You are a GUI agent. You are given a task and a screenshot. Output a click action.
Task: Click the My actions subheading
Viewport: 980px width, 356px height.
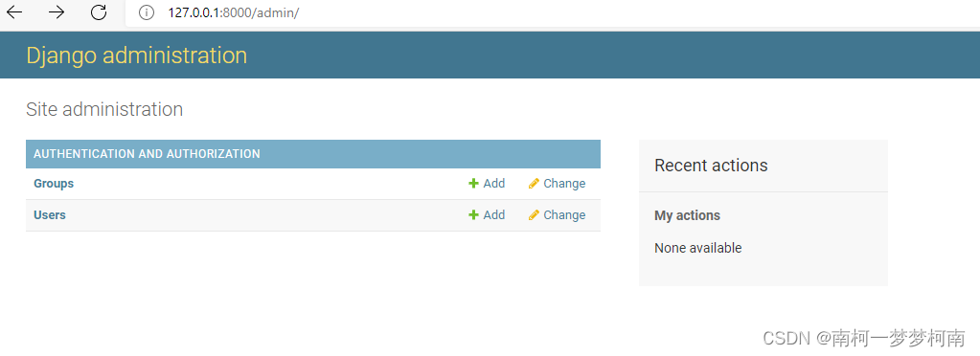pos(687,215)
